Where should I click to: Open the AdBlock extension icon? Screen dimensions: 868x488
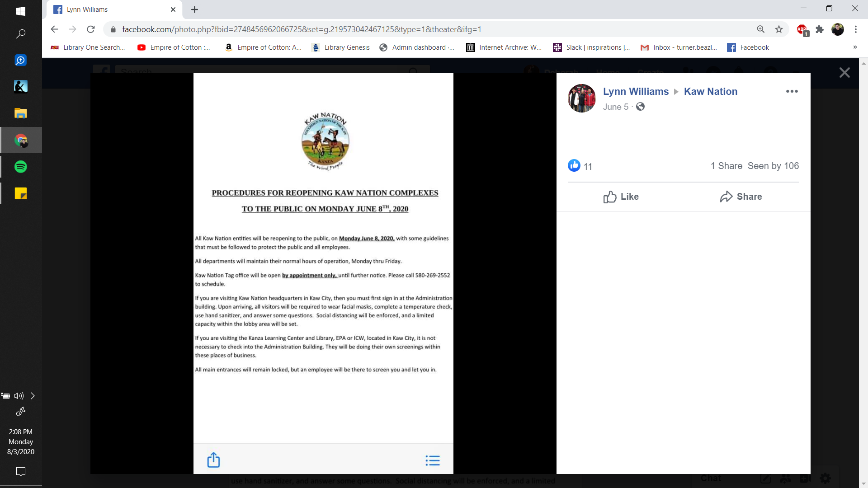click(x=802, y=30)
